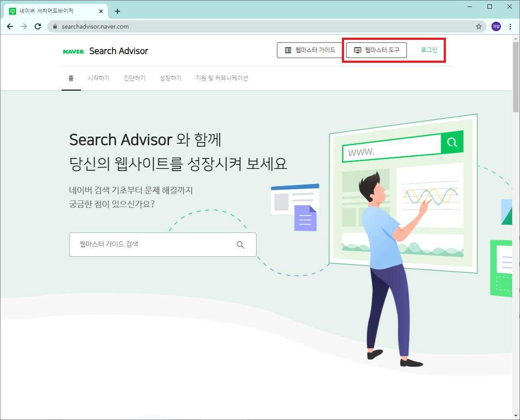Select the 홈 tab
Viewport: 520px width, 420px height.
coord(71,78)
